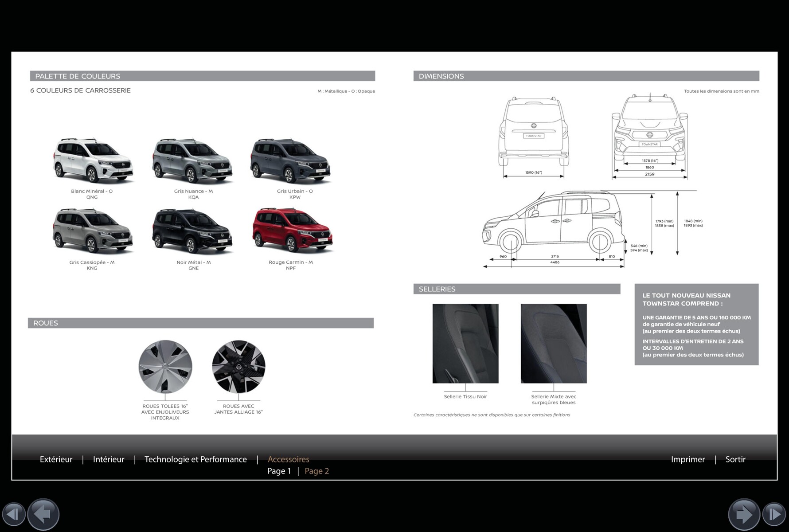The height and width of the screenshot is (532, 789).
Task: Click the front view dimension drawing
Action: pyautogui.click(x=650, y=136)
